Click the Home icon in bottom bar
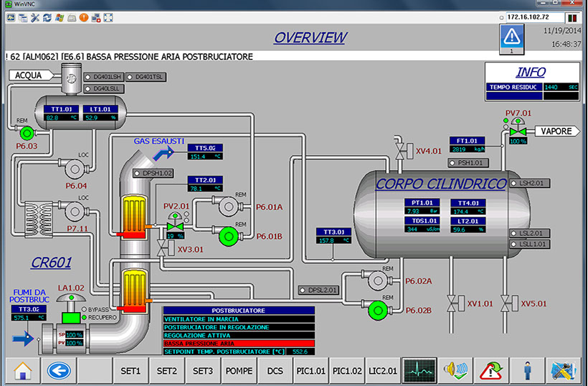 [23, 370]
